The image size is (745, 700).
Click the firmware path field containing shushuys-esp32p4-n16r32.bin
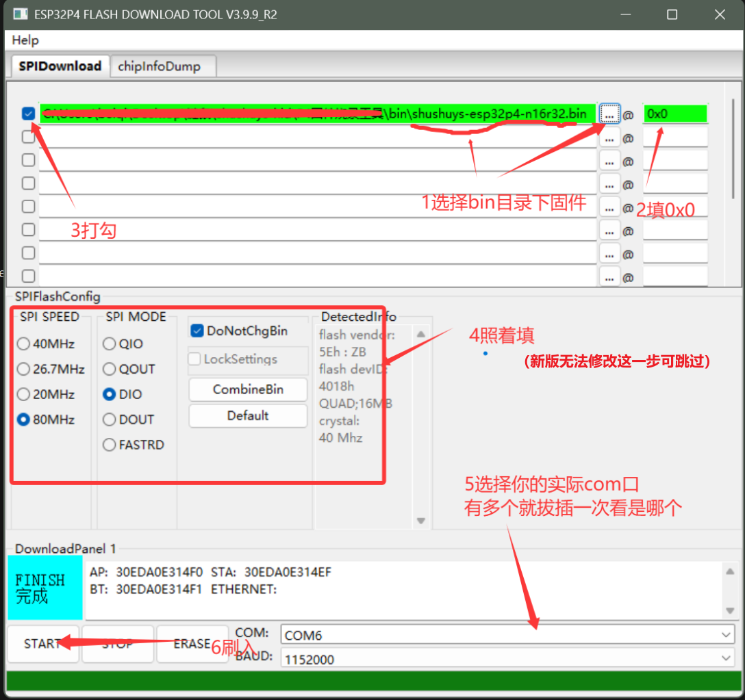tap(318, 114)
